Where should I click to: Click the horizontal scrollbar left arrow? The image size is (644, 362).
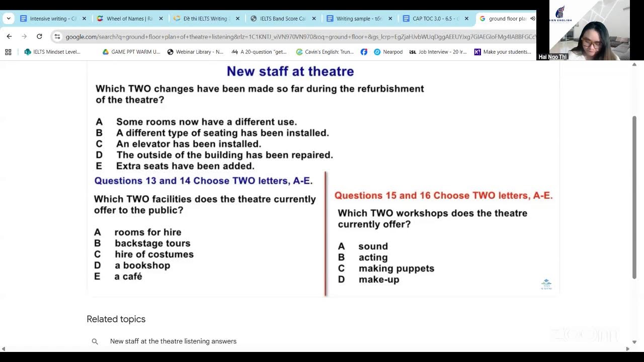4,349
